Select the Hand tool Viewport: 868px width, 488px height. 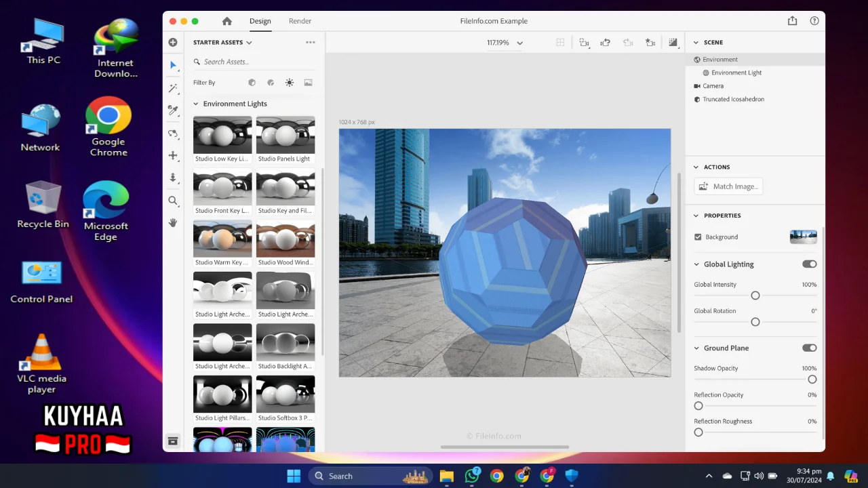(173, 222)
